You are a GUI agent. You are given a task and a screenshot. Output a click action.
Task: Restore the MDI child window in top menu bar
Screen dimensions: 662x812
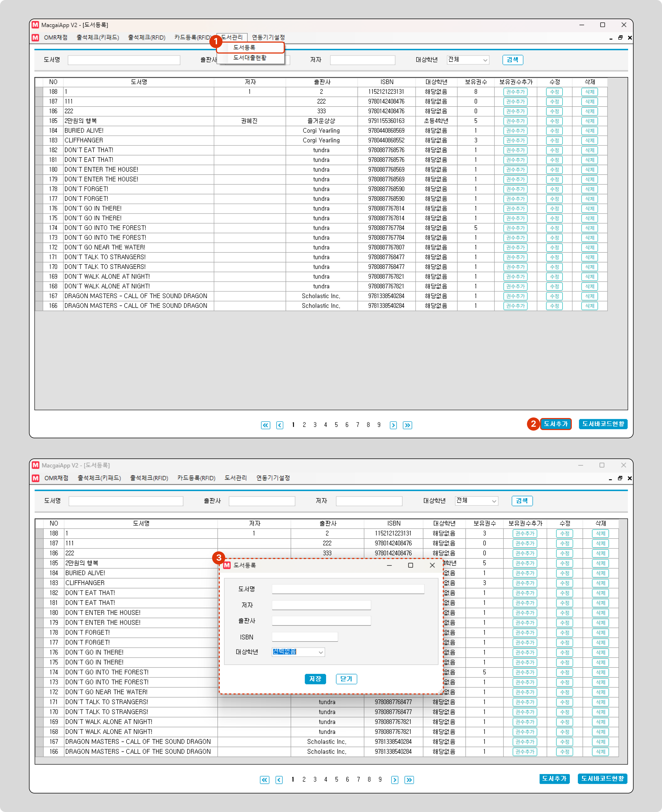(x=620, y=37)
